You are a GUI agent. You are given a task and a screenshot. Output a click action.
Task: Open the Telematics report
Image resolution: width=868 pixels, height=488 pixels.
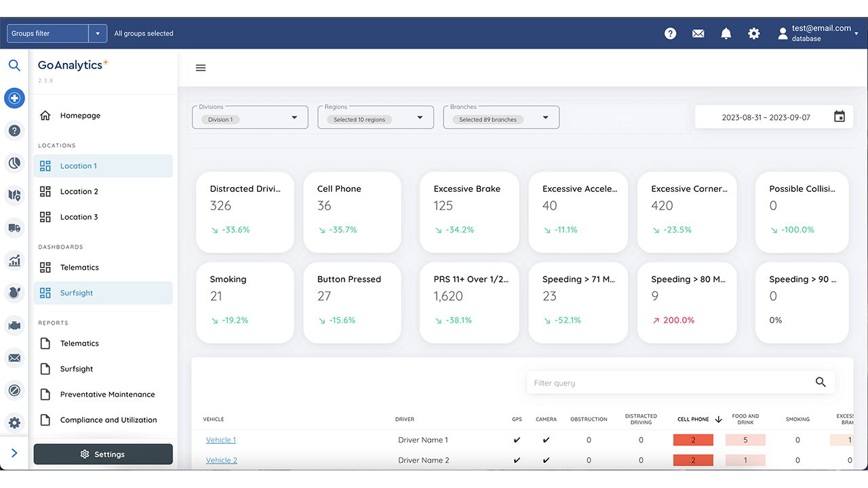(x=81, y=343)
